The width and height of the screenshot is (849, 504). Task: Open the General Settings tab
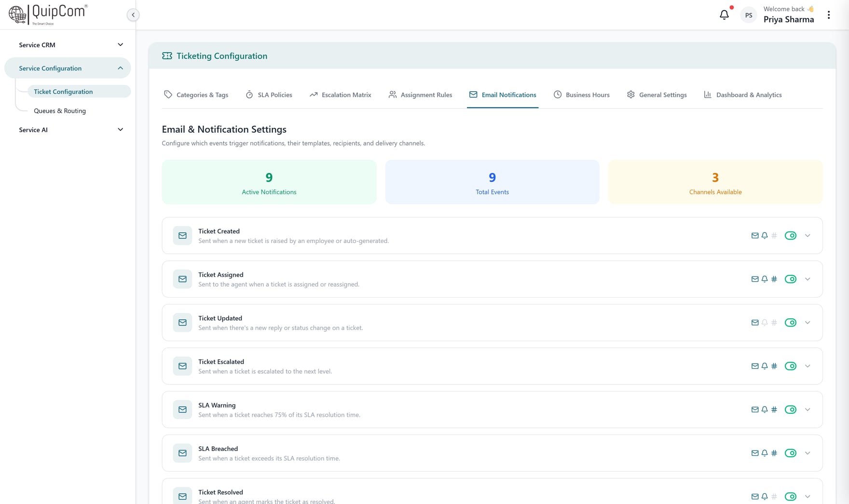pos(657,95)
